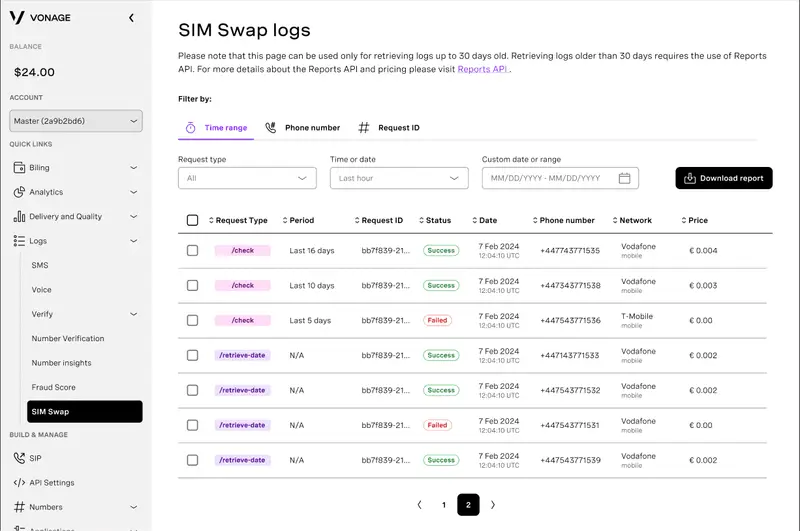Screen dimensions: 800x531
Task: Click the API Settings code icon
Action: 19,483
